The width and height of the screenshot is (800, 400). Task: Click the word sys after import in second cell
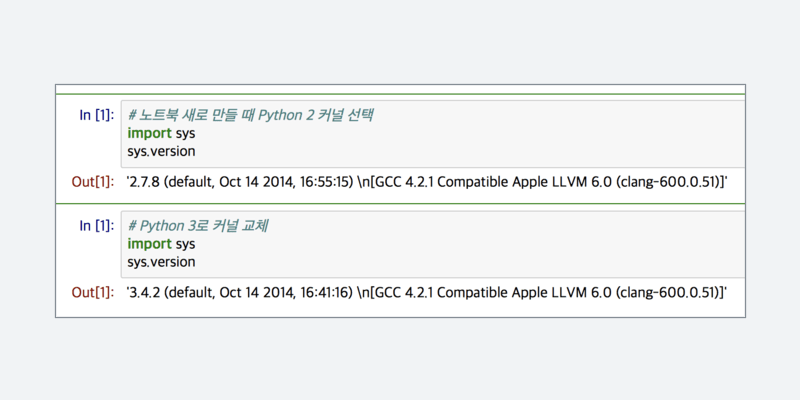[x=185, y=244]
